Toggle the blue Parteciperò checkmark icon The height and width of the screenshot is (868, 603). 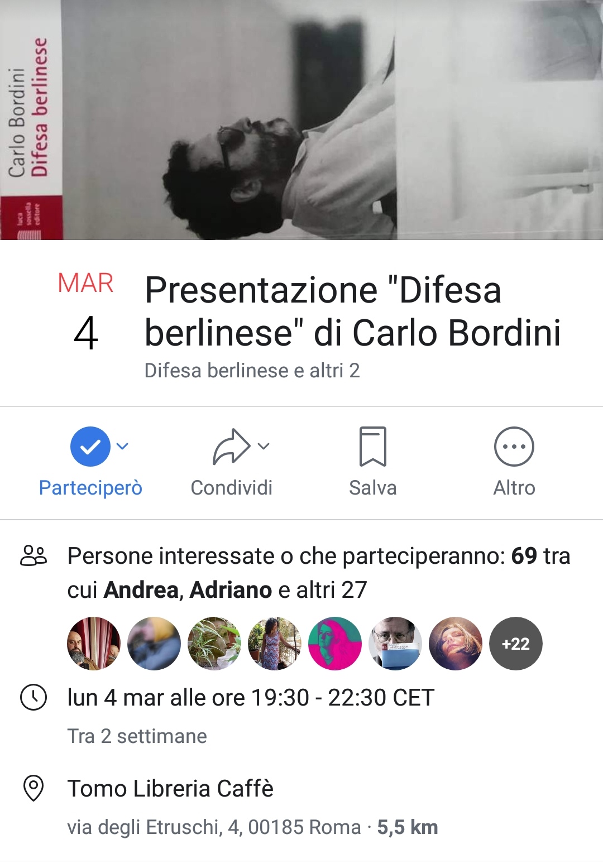click(x=90, y=446)
